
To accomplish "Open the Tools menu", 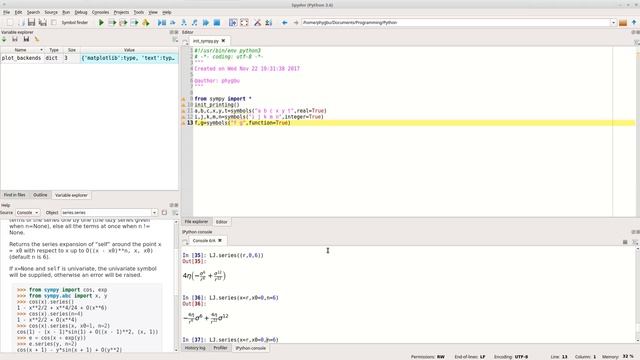I will click(139, 13).
